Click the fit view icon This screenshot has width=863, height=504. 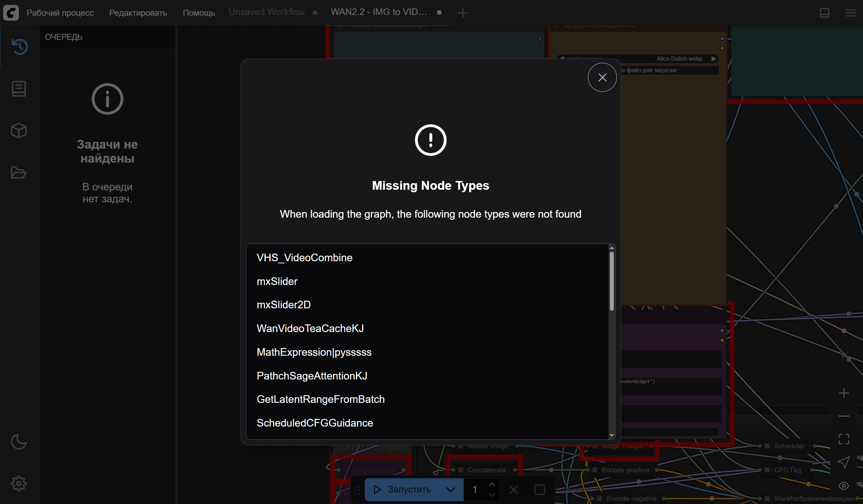844,439
